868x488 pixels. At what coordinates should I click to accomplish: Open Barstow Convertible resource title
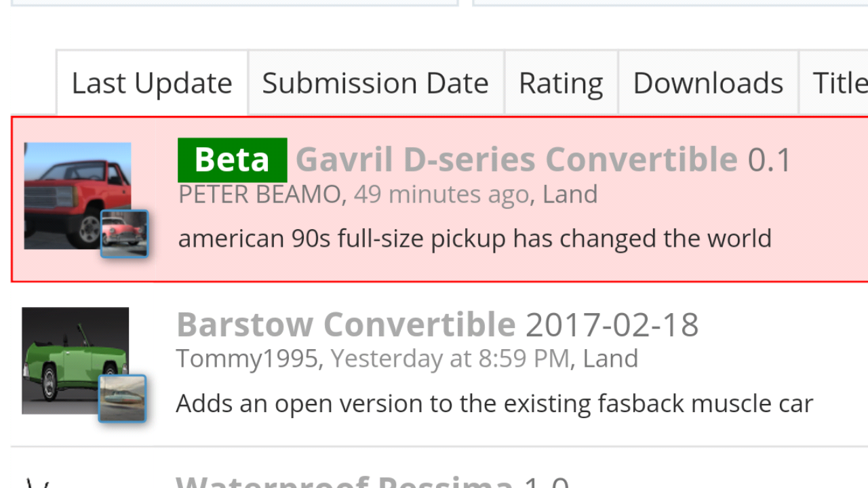coord(346,325)
